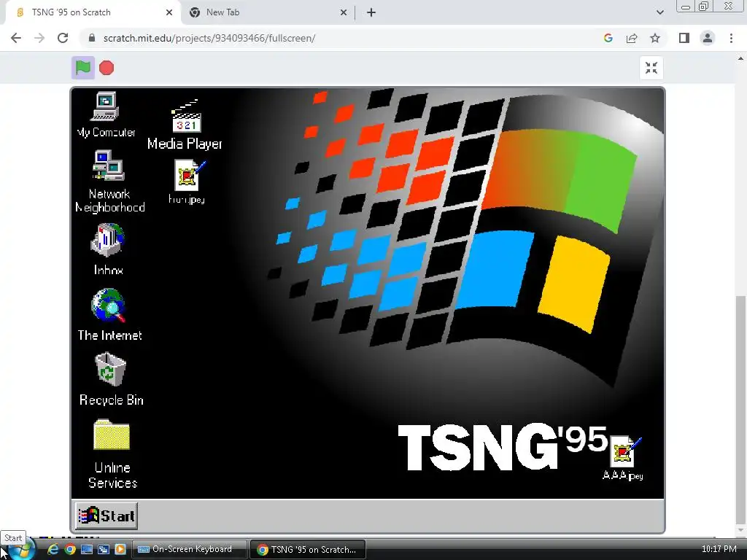
Task: Close the New Tab browser tab
Action: tap(344, 12)
